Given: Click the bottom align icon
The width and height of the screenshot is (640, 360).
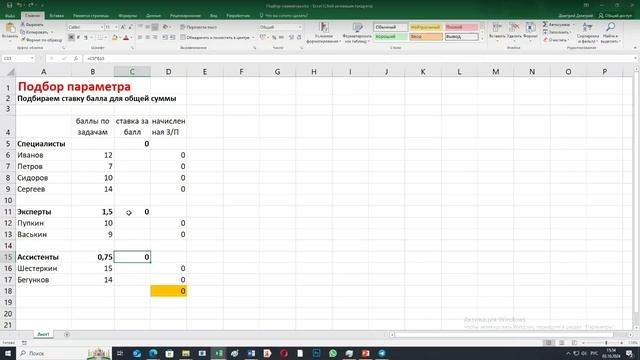Looking at the screenshot, I should point(155,27).
